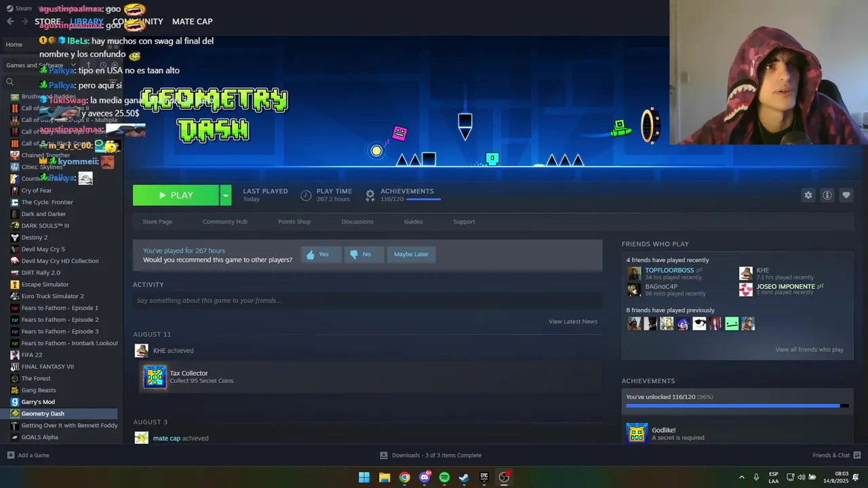Image resolution: width=868 pixels, height=488 pixels.
Task: Click the Achievements gear badge icon
Action: tap(370, 195)
